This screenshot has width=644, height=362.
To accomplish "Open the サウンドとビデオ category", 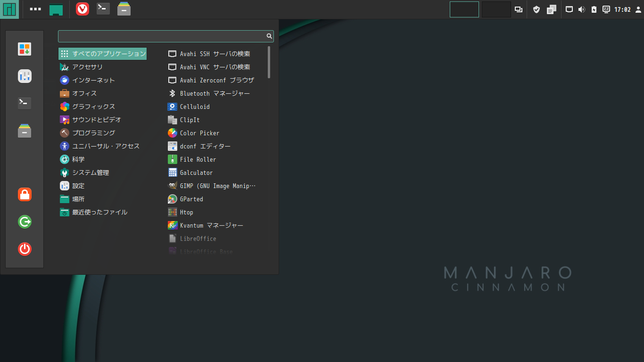I will click(102, 120).
